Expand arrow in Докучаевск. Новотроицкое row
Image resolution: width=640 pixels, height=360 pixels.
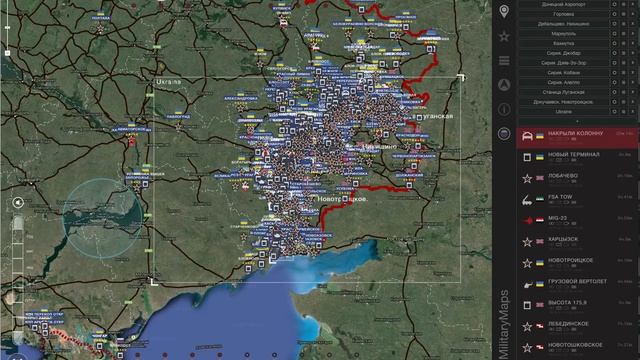click(x=633, y=102)
